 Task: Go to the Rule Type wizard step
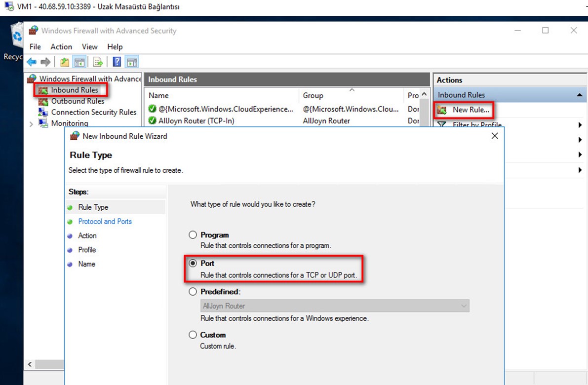[x=93, y=207]
